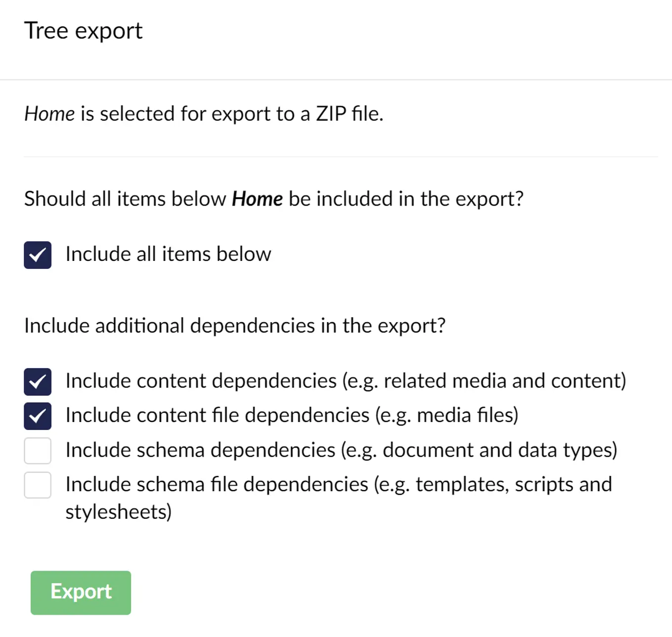Click the green Export button
Screen dimensions: 672x637
click(81, 593)
